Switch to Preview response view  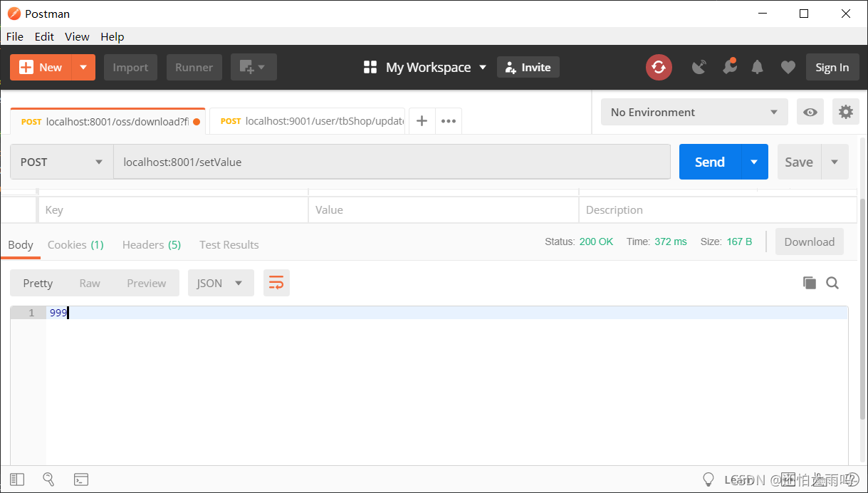click(147, 283)
